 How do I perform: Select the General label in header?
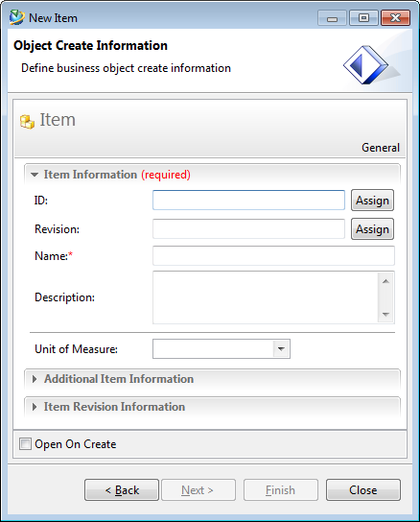[x=381, y=148]
